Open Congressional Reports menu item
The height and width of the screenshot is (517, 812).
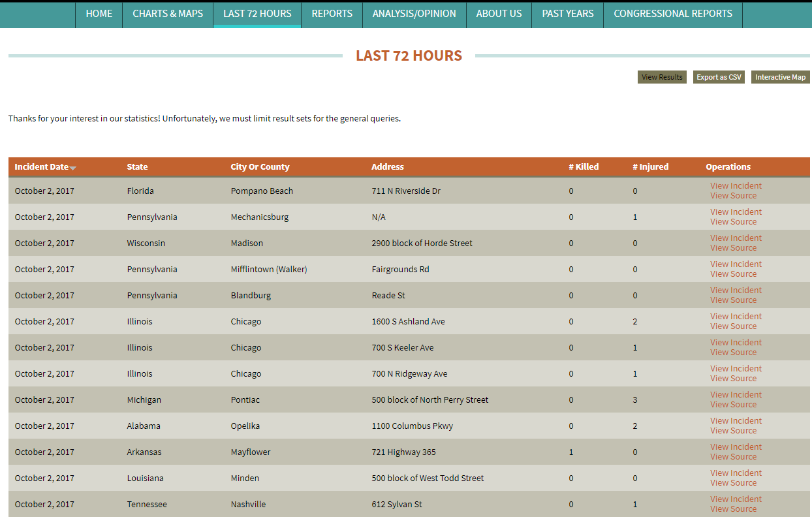672,14
